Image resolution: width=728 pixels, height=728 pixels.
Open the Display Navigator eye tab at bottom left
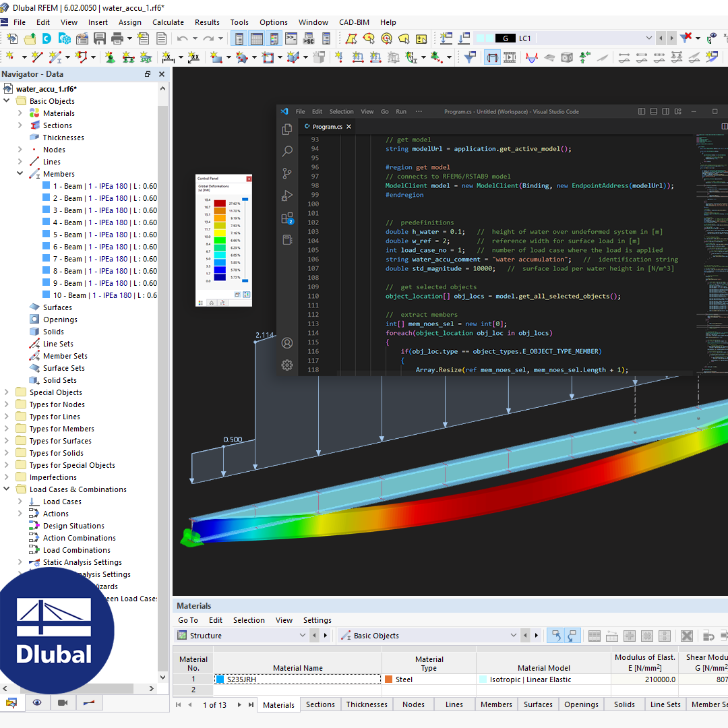[37, 703]
